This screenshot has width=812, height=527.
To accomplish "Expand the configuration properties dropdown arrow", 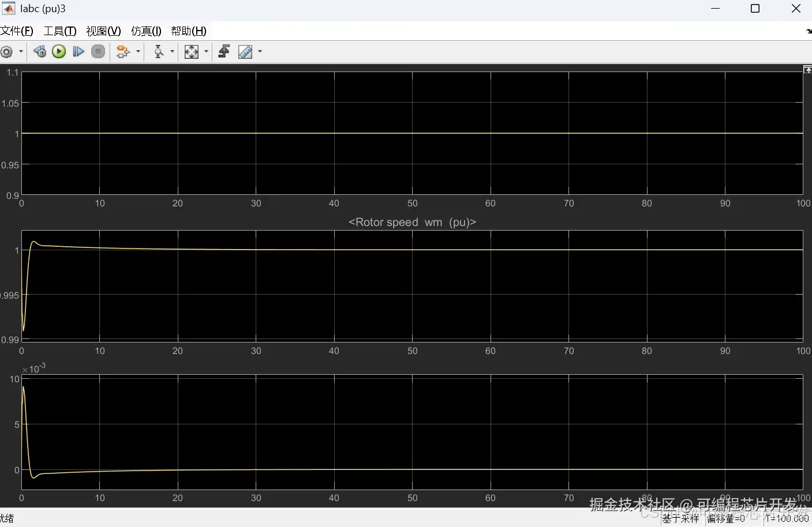I will click(x=21, y=52).
